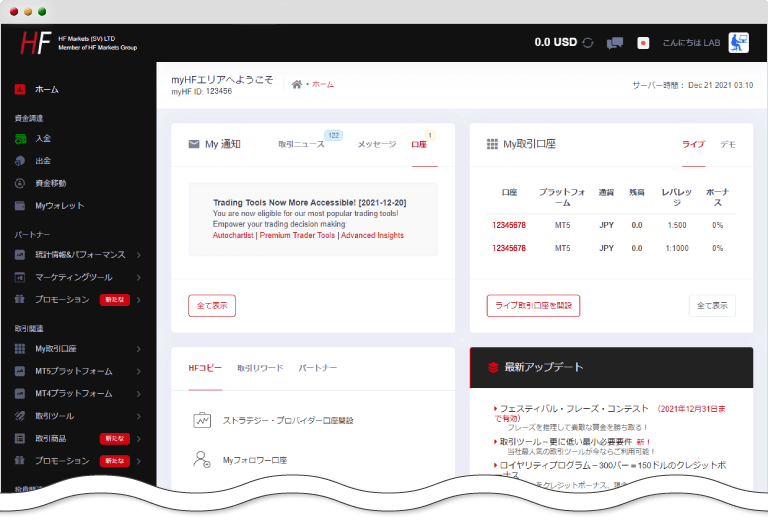The height and width of the screenshot is (521, 768).
Task: Open Premium Trader Tools link
Action: click(x=297, y=236)
